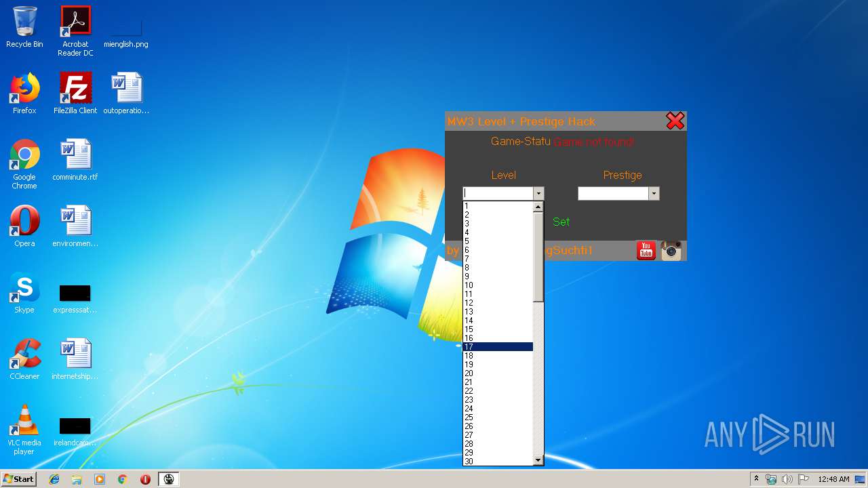The image size is (868, 488).
Task: Open Windows Explorer from the taskbar
Action: (77, 479)
